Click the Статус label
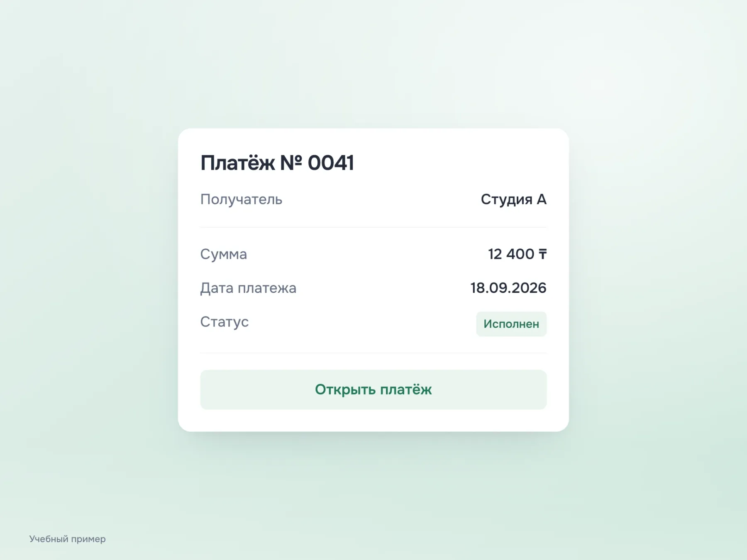The width and height of the screenshot is (747, 560). (225, 322)
